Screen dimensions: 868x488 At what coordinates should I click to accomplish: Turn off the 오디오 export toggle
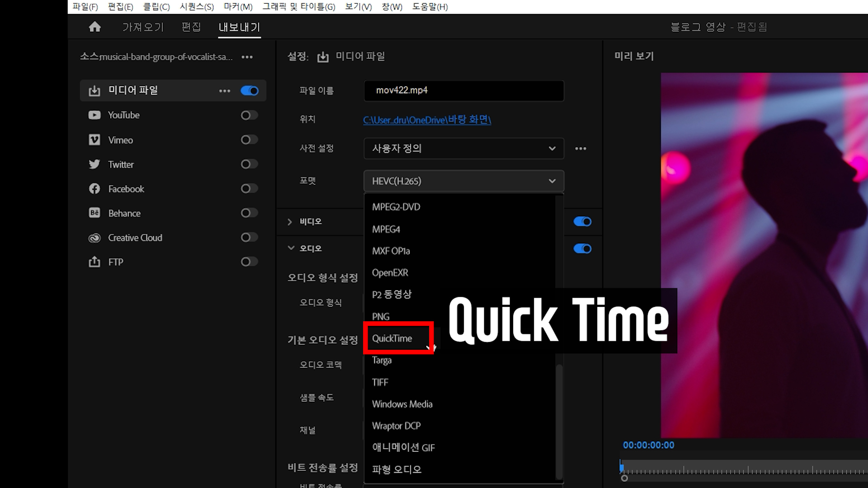(582, 249)
